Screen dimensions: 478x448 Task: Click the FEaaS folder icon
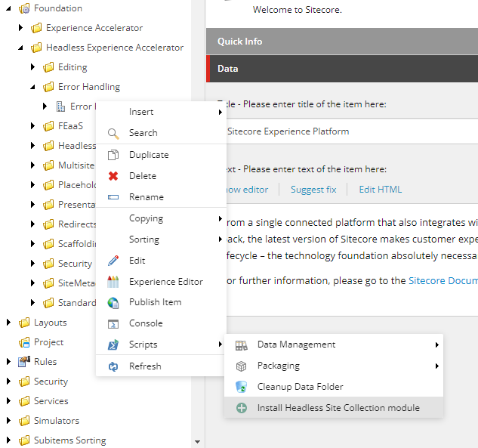tap(48, 126)
